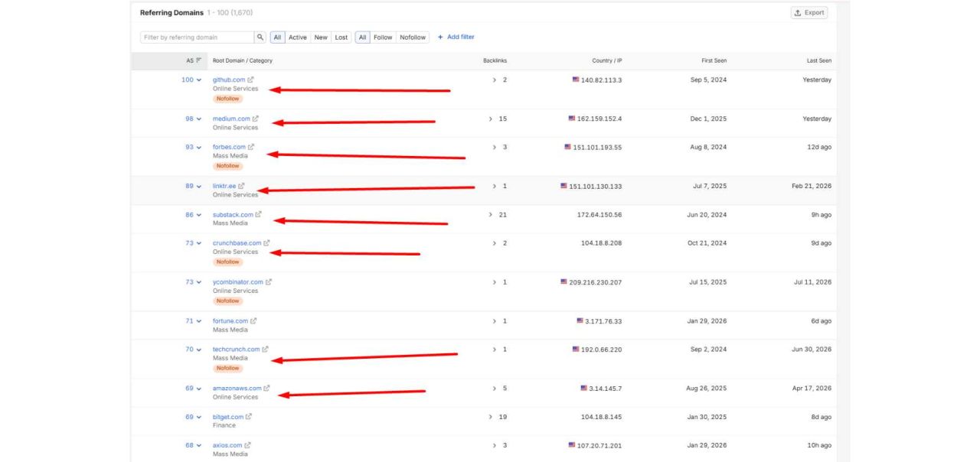Screen dimensions: 980x462
Task: Open the substack.com domain link
Action: point(233,215)
